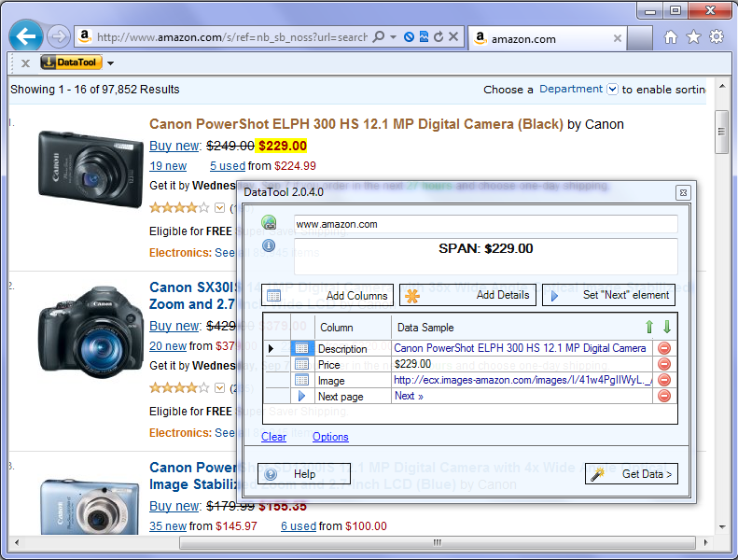Image resolution: width=738 pixels, height=560 pixels.
Task: Open Favorites star icon
Action: [693, 36]
